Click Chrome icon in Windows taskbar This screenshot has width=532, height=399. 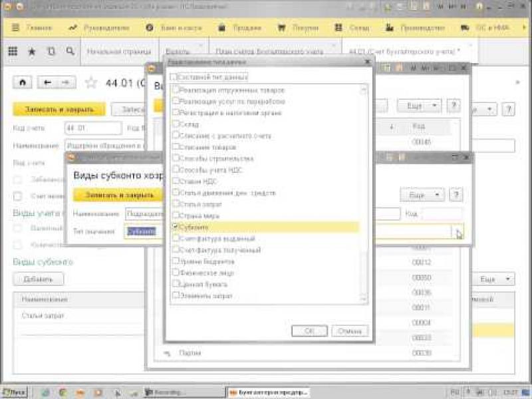tap(62, 392)
